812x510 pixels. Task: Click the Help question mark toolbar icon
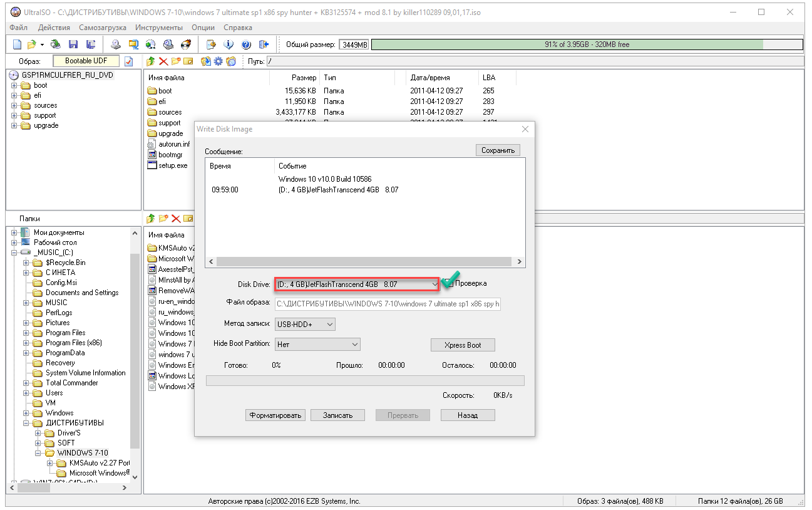246,44
